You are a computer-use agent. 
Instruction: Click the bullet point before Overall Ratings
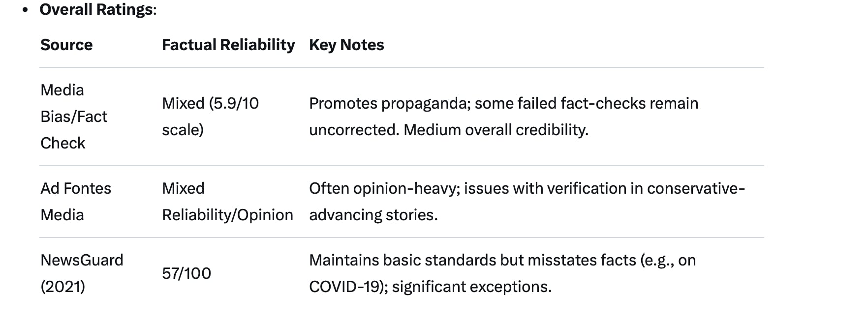click(x=25, y=10)
